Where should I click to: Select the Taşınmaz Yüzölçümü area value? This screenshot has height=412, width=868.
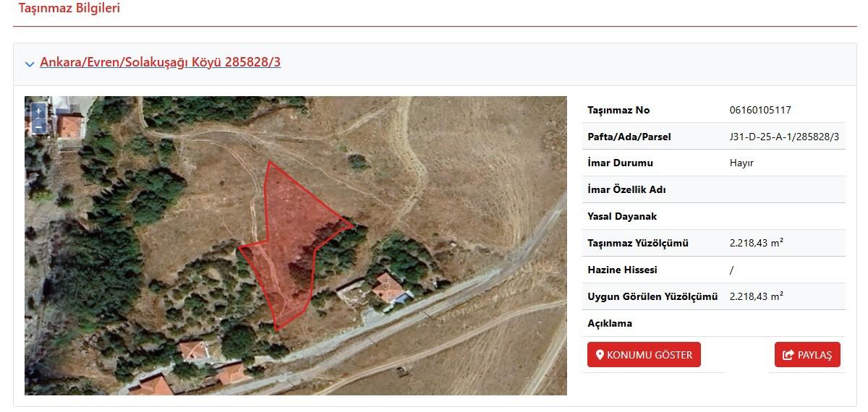(x=757, y=243)
